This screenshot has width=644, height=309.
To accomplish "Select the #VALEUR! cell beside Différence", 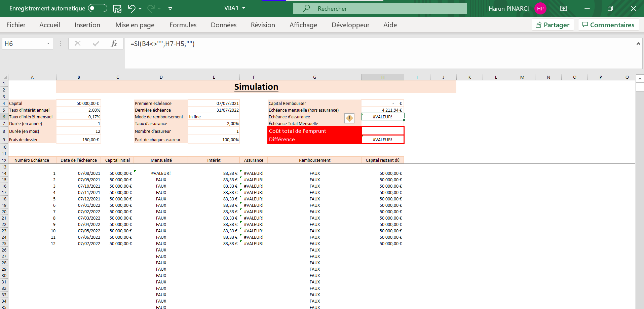I will tap(383, 140).
